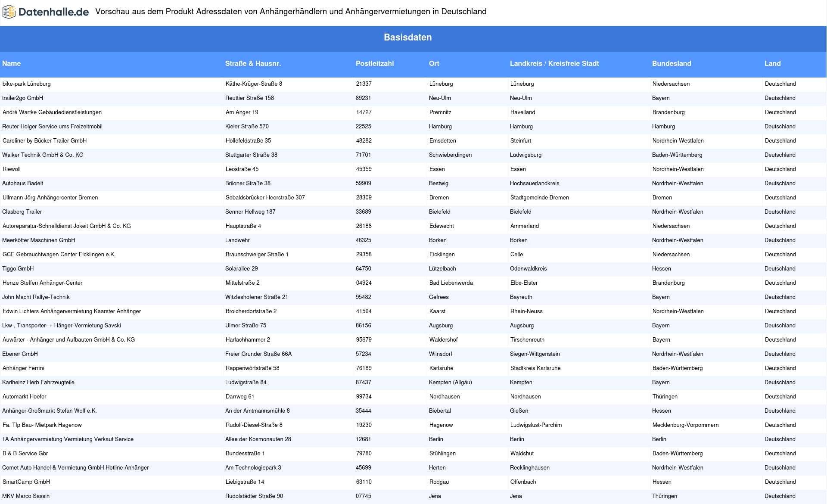Select Landkreis cell Hochsauerlandkreis

[x=535, y=184]
